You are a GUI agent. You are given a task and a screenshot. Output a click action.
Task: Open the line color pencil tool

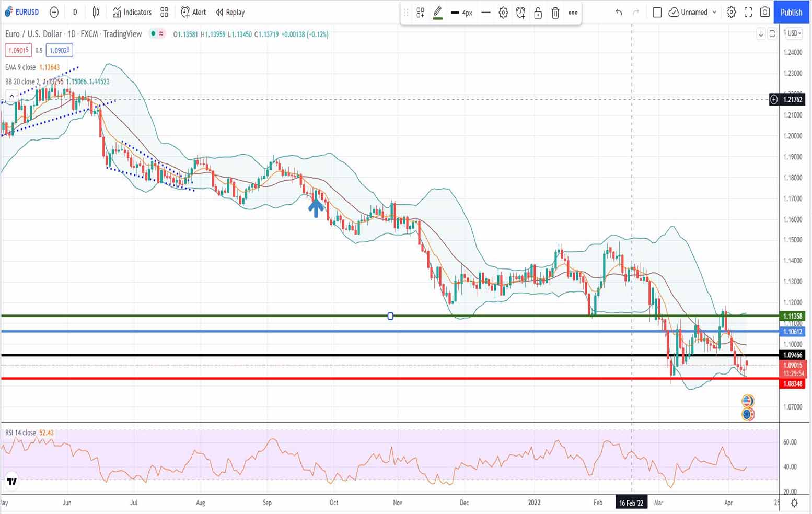tap(438, 12)
